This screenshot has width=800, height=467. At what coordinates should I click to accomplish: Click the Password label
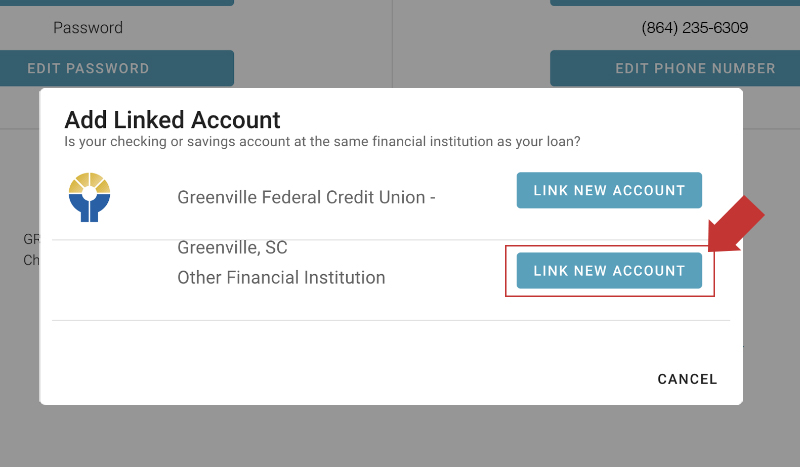(88, 28)
